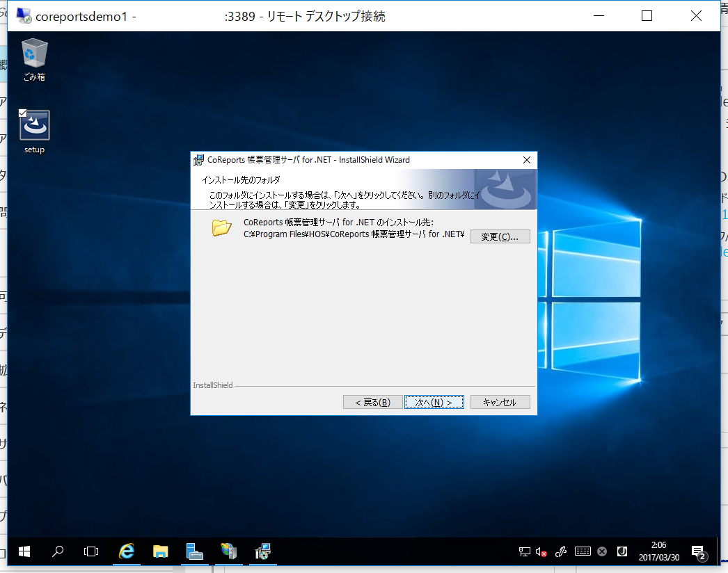Select the setup installer desktop icon

(34, 131)
